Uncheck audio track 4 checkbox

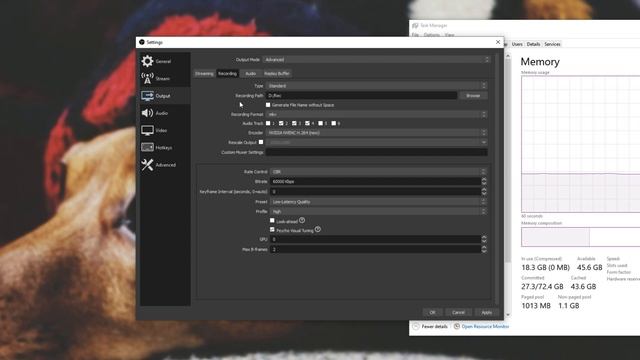(307, 123)
